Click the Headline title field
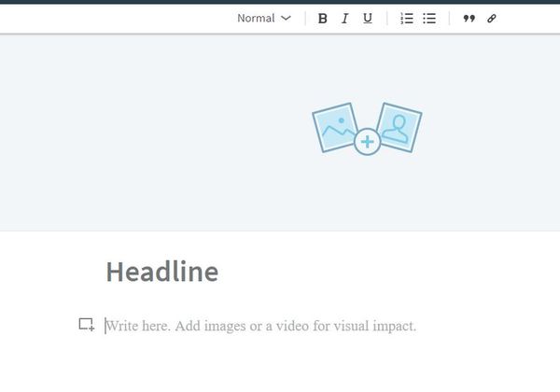560x392 pixels. pyautogui.click(x=162, y=272)
